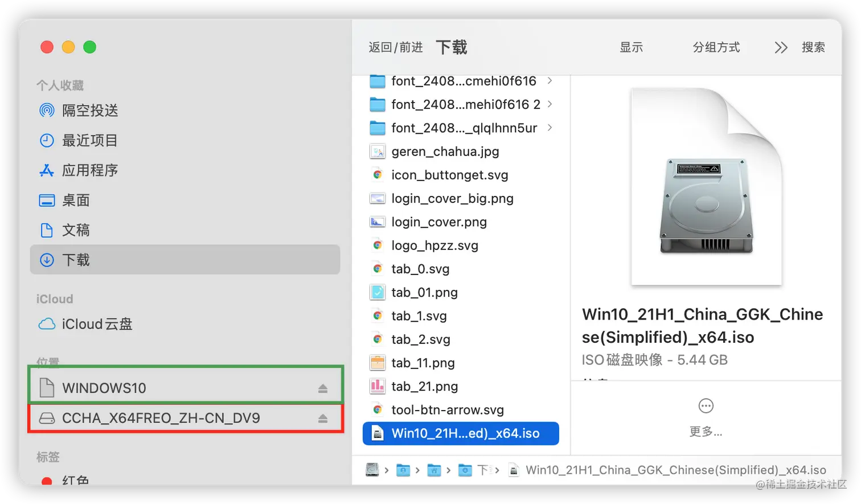Image resolution: width=861 pixels, height=504 pixels.
Task: Click the 下载 window title
Action: point(452,47)
